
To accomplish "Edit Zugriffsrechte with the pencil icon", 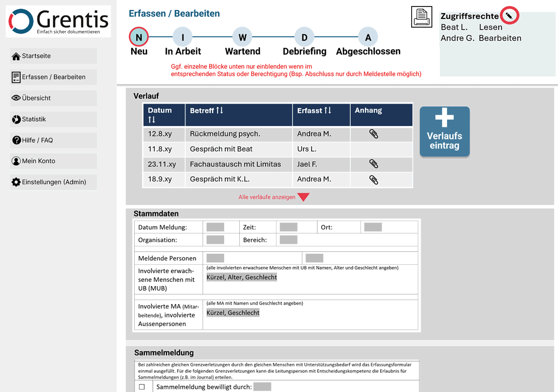I will tap(510, 16).
